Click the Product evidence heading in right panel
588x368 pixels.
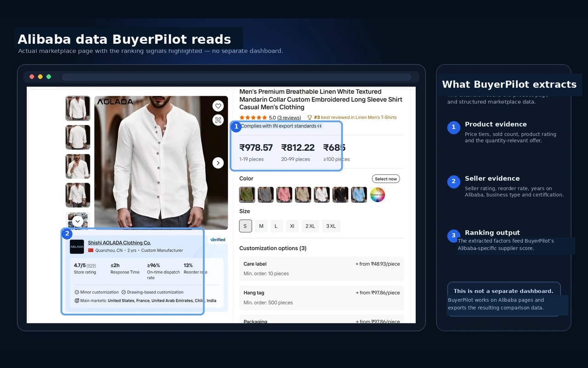tap(496, 124)
